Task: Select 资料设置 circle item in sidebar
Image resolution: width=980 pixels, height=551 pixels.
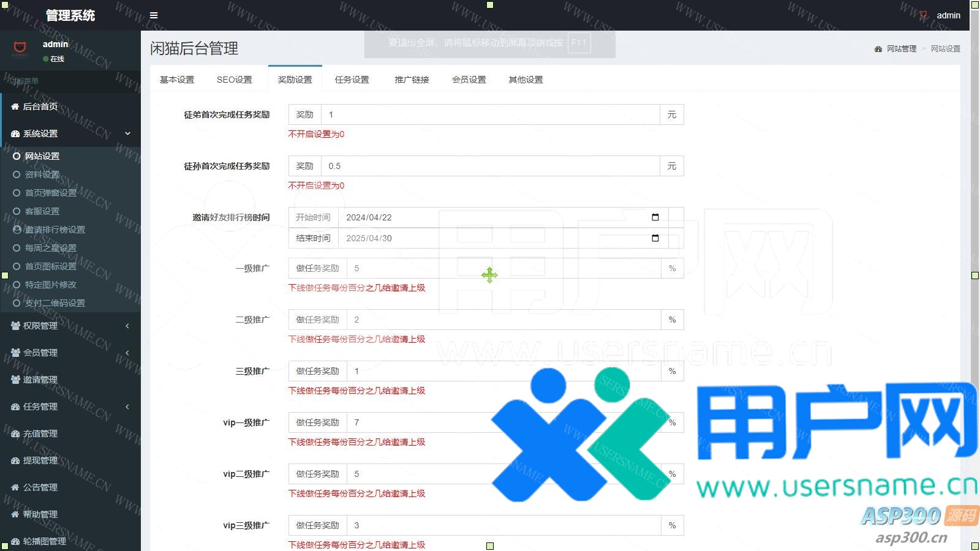Action: (x=17, y=174)
